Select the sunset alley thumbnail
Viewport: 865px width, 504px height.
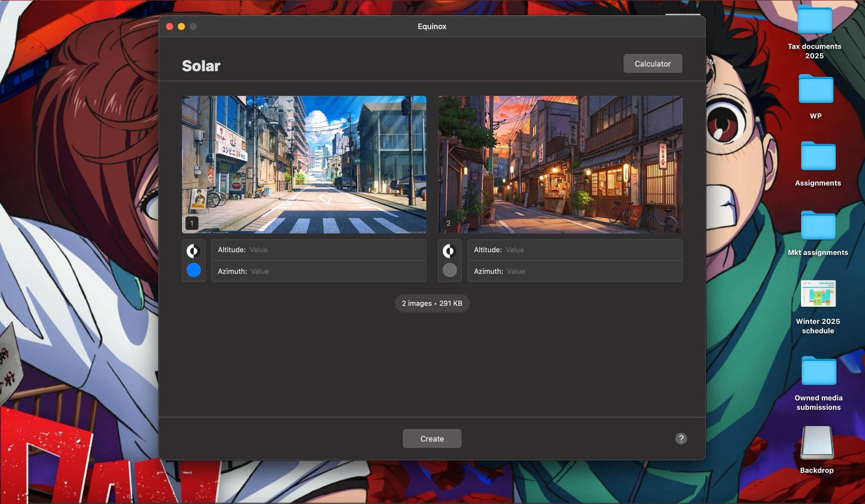pos(560,164)
